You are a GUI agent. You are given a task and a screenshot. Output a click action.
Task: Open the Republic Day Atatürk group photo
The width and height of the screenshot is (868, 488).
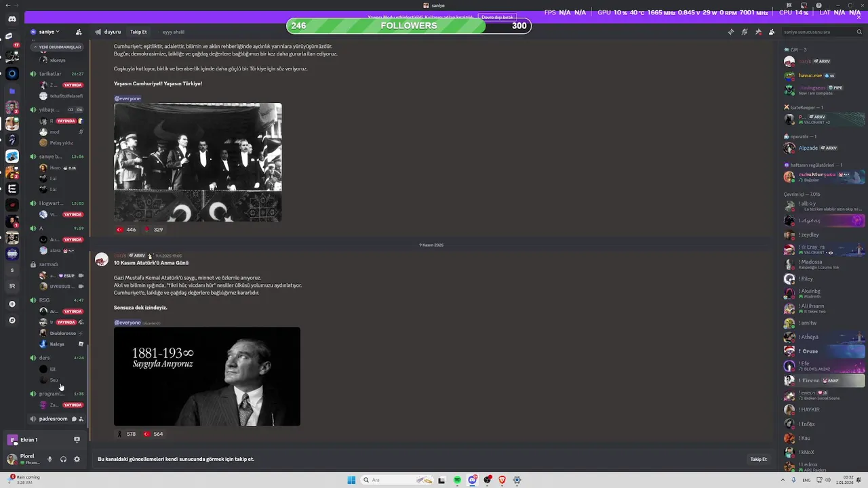[x=197, y=163]
